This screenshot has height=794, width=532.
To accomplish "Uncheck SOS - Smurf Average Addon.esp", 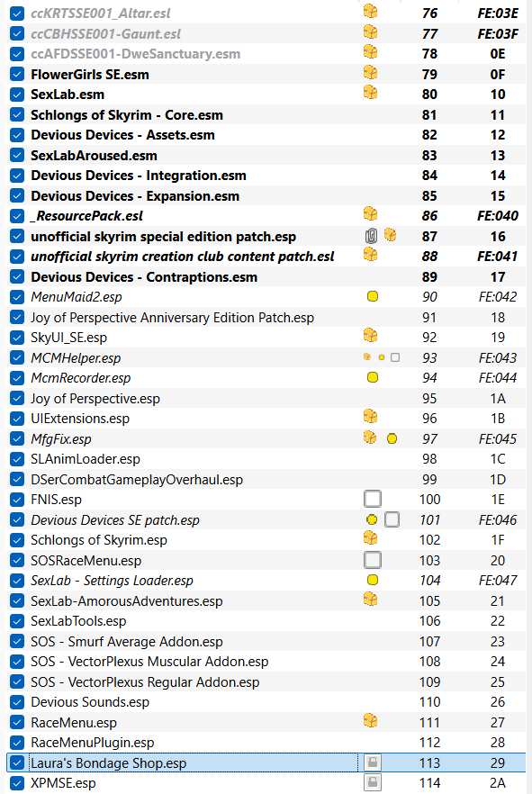I will pyautogui.click(x=17, y=642).
